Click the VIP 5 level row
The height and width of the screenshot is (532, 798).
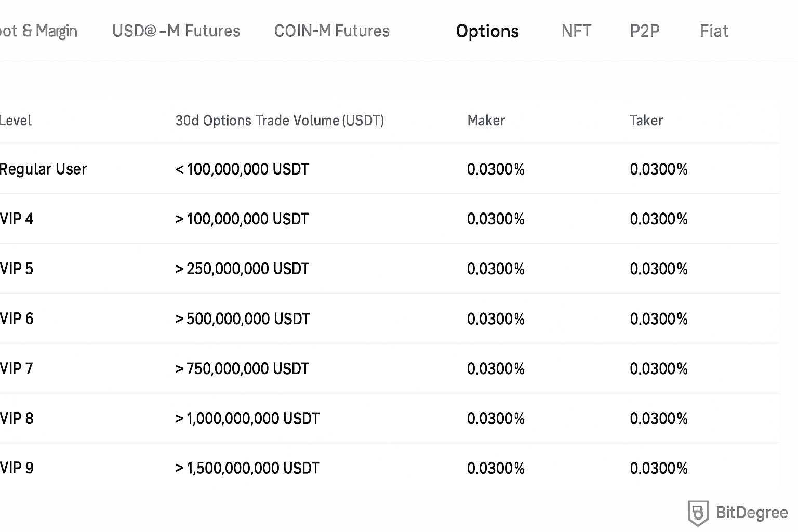coord(17,269)
